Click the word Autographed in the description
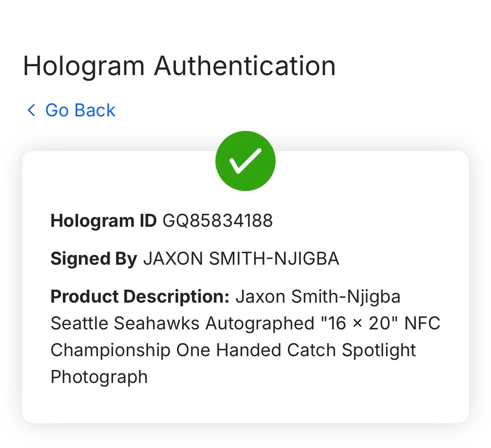This screenshot has height=448, width=491. (x=260, y=323)
